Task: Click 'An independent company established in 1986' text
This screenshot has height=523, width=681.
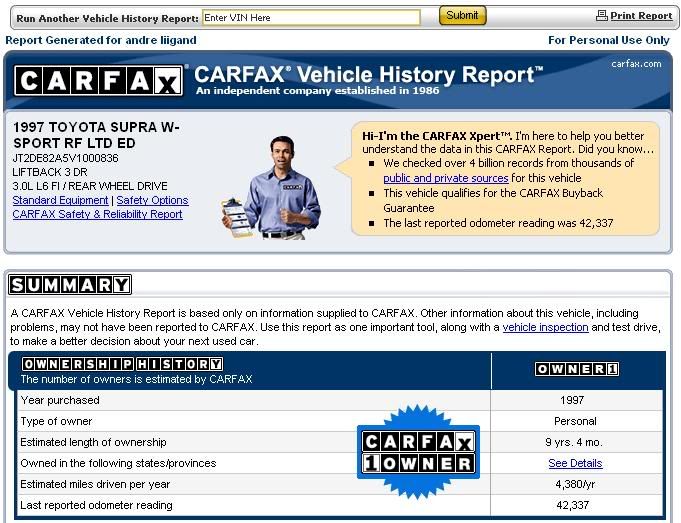Action: tap(317, 90)
